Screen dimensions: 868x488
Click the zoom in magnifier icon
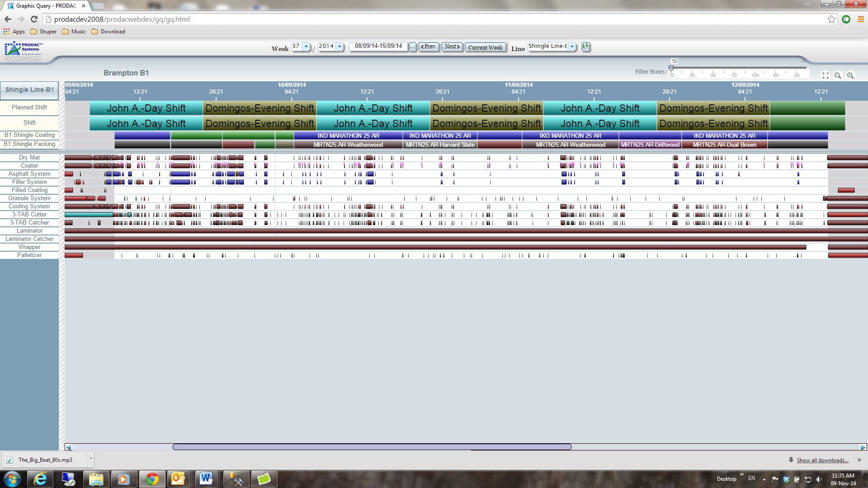pyautogui.click(x=850, y=75)
